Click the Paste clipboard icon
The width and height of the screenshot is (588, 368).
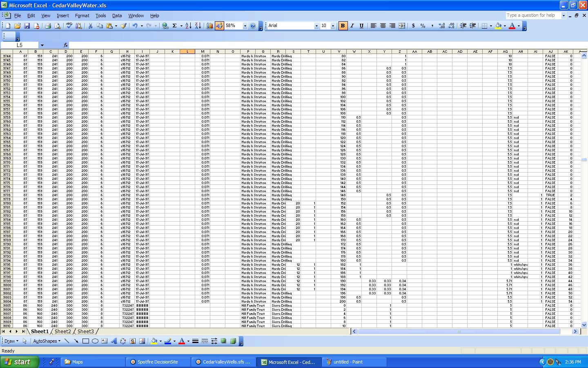(x=109, y=26)
